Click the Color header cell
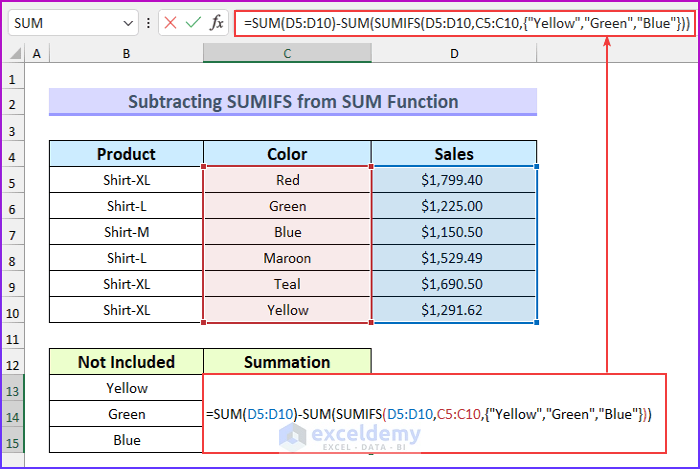This screenshot has width=700, height=469. click(x=287, y=154)
